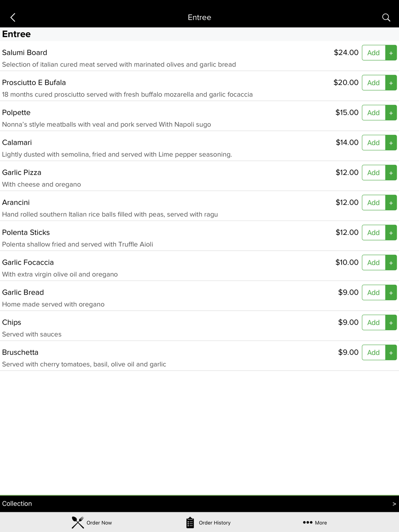The width and height of the screenshot is (399, 532).
Task: Tap the green plus for Salumi Board
Action: (x=391, y=53)
